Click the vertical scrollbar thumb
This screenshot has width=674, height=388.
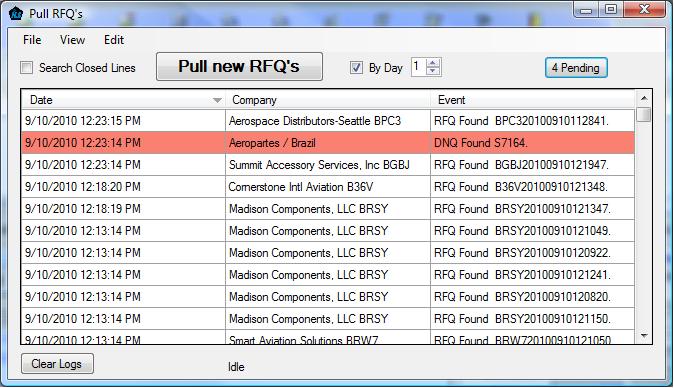point(644,115)
